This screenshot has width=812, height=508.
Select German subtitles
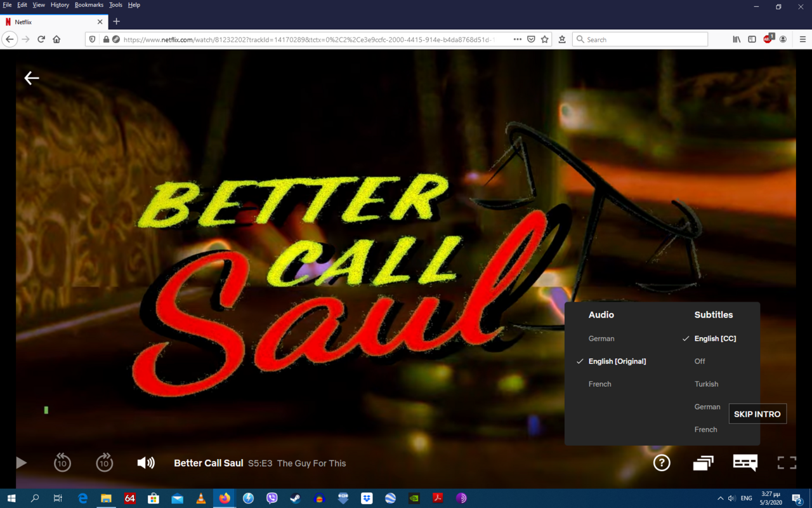tap(707, 407)
